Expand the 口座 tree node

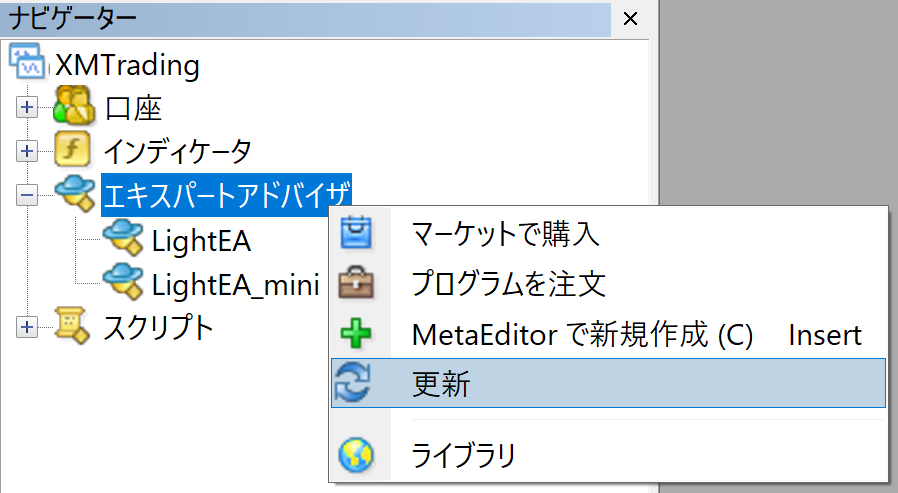(27, 107)
